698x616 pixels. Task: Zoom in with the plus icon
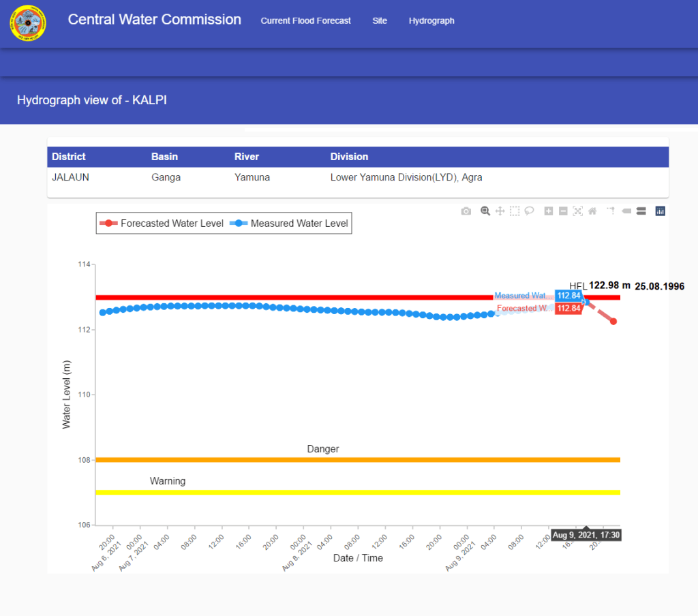pos(549,211)
